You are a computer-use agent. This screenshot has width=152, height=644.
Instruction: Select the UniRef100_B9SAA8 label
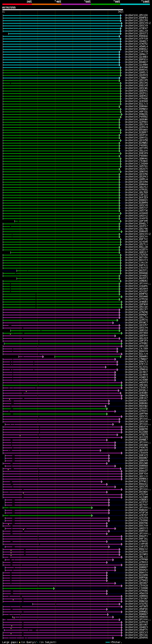(x=136, y=296)
